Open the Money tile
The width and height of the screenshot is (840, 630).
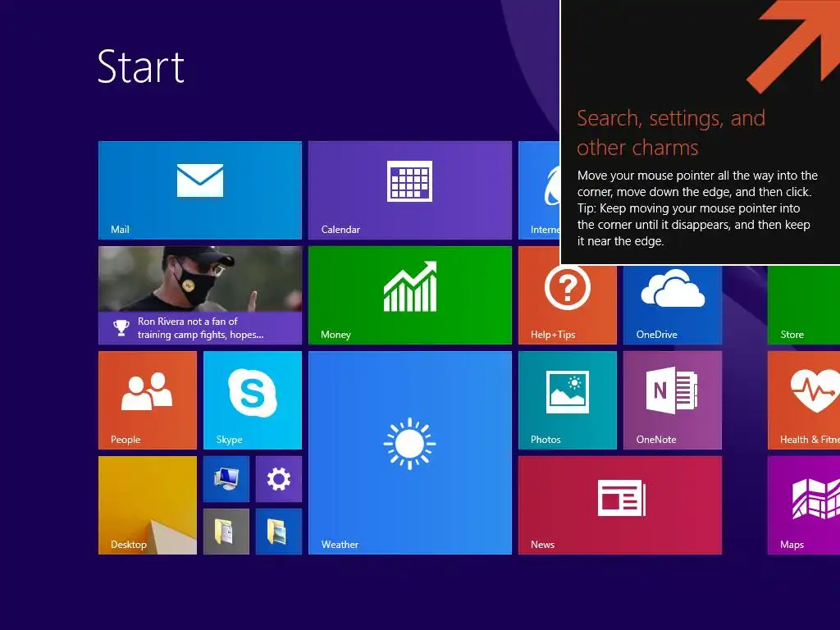tap(410, 295)
